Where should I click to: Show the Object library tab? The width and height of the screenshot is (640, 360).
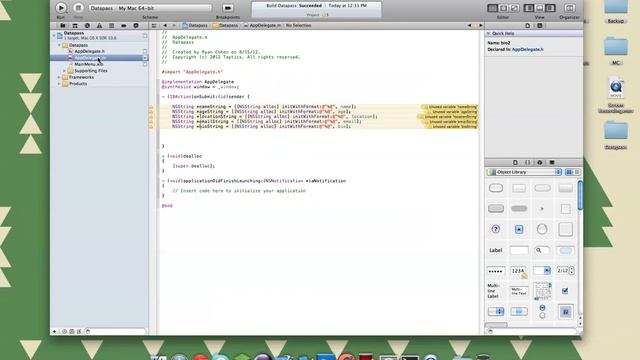click(540, 162)
